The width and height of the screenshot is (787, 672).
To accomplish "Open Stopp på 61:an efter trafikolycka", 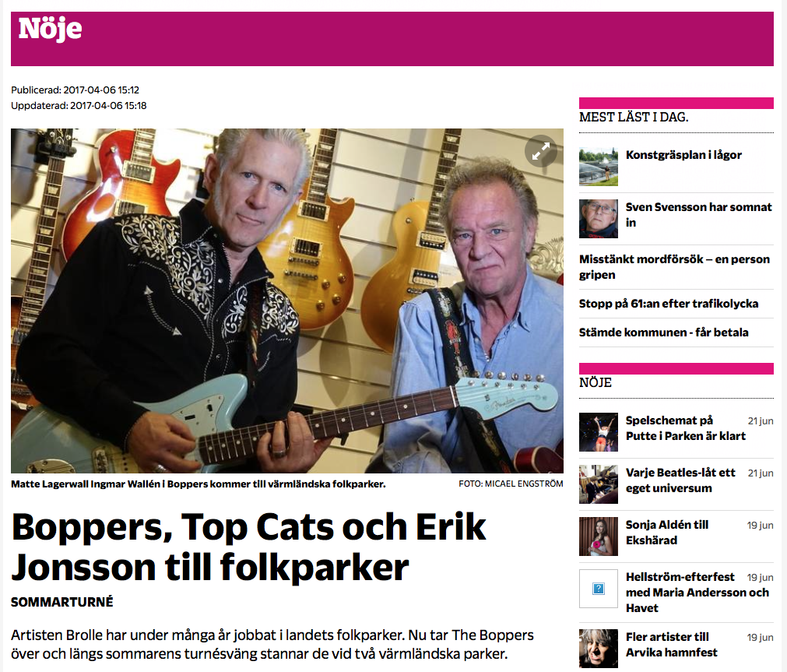I will [x=669, y=304].
